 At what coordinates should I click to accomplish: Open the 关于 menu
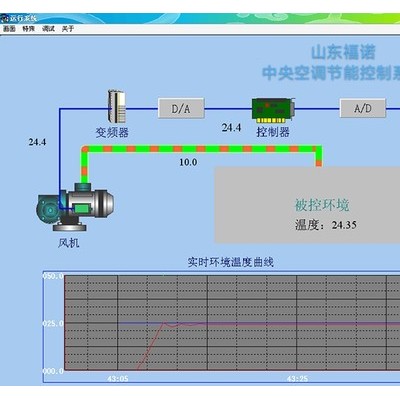coord(68,29)
